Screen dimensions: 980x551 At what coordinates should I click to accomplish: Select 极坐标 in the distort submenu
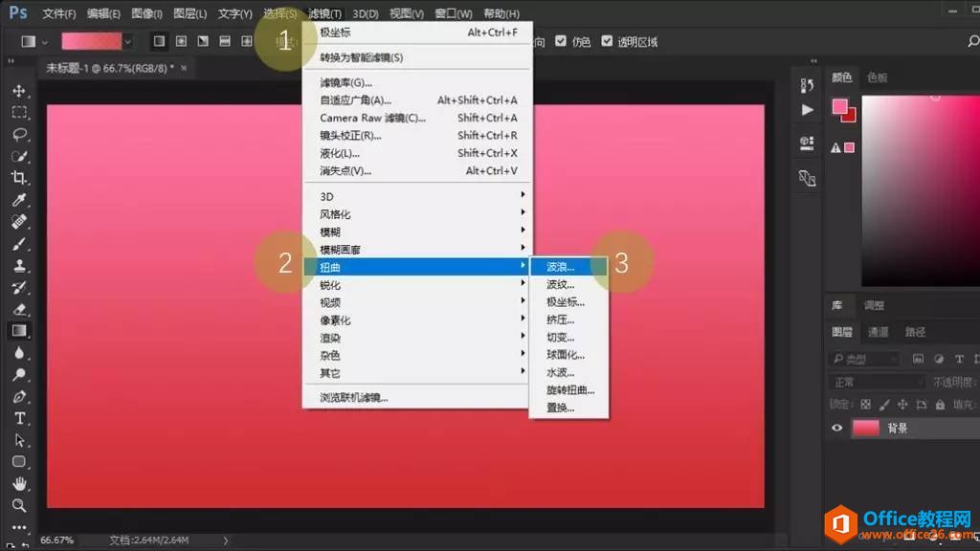[563, 301]
